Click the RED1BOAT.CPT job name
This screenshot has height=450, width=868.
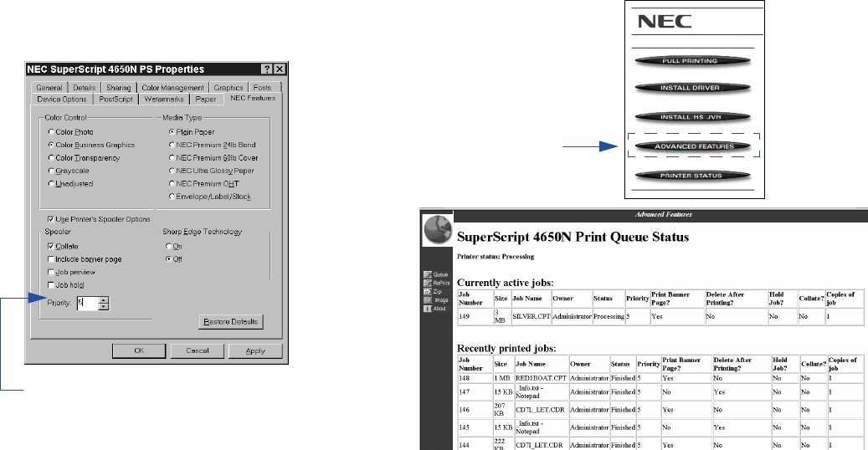(x=541, y=379)
